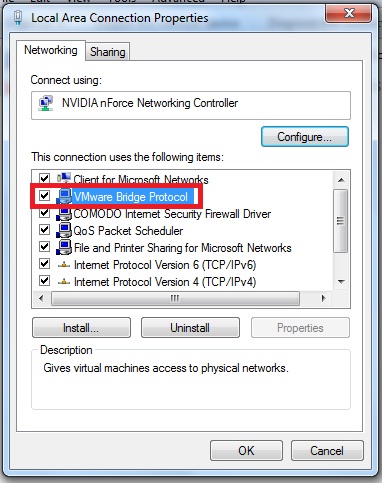The image size is (382, 483).
Task: Click the TCP/IPv4 protocol icon
Action: pos(64,282)
